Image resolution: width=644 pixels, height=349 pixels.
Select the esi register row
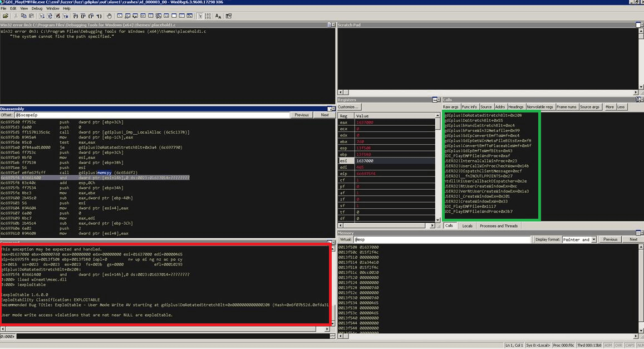coord(386,161)
